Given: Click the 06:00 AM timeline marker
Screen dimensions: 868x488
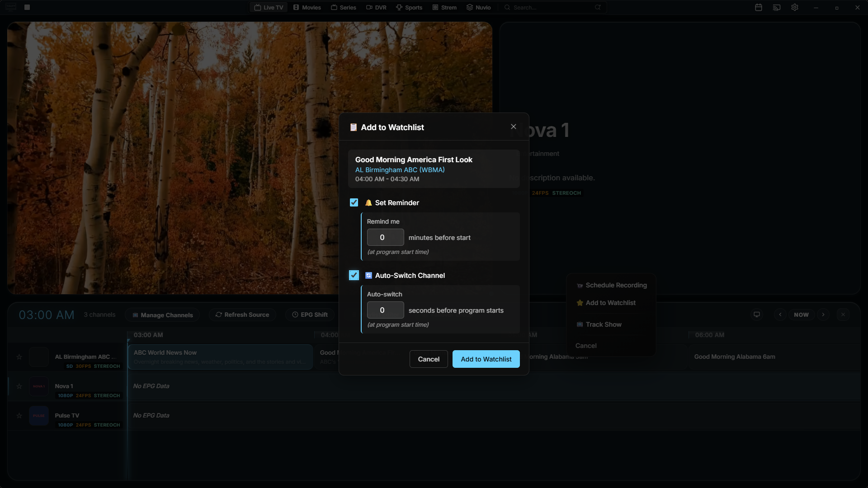Looking at the screenshot, I should click(709, 335).
